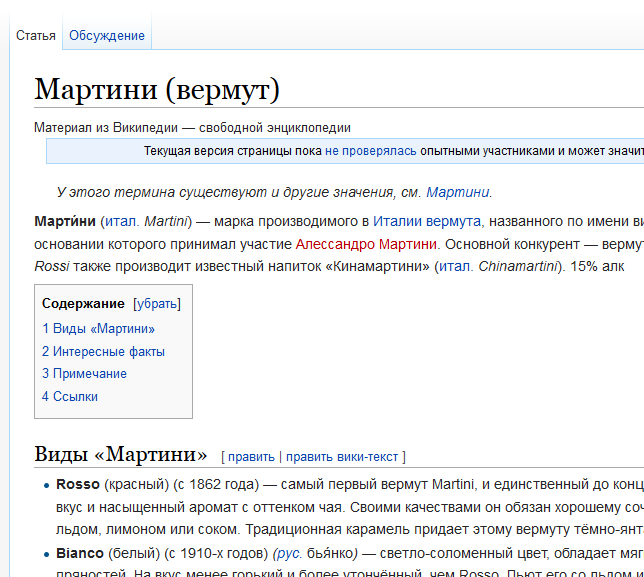Click the bold word Bianco

click(x=80, y=554)
